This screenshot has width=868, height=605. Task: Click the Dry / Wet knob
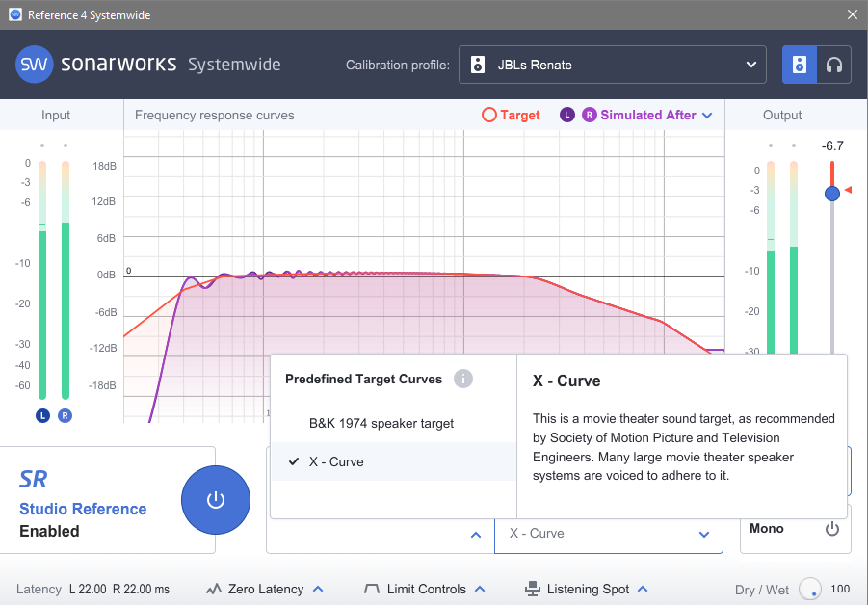810,589
